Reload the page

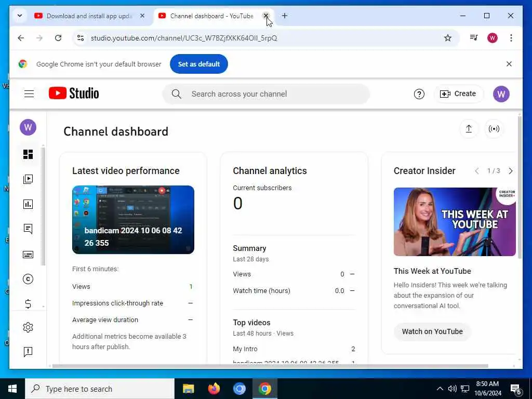point(58,38)
